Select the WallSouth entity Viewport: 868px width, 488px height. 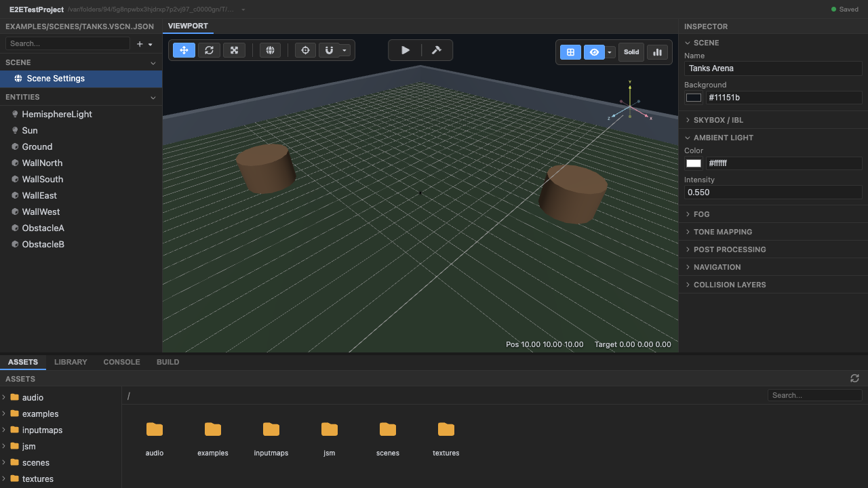click(81, 179)
